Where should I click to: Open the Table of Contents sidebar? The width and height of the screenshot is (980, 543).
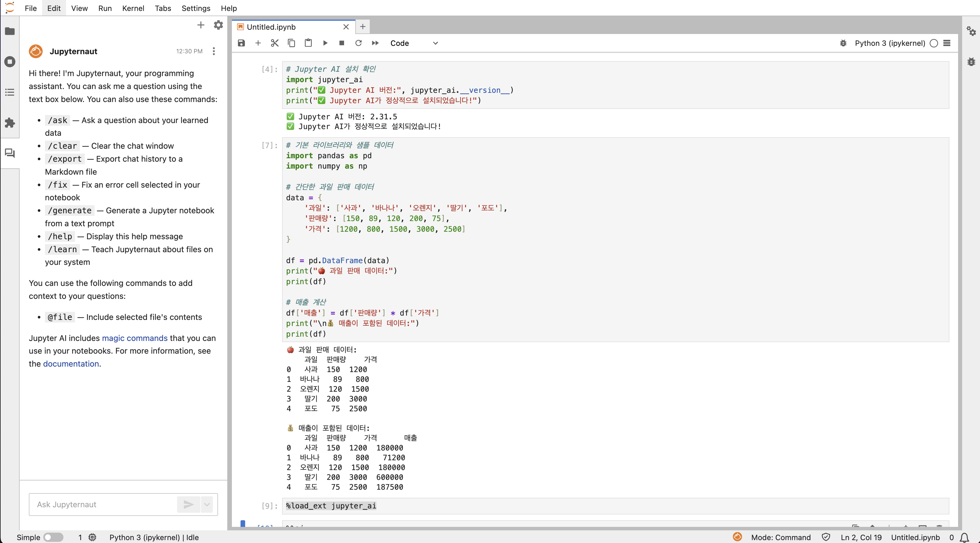point(10,92)
